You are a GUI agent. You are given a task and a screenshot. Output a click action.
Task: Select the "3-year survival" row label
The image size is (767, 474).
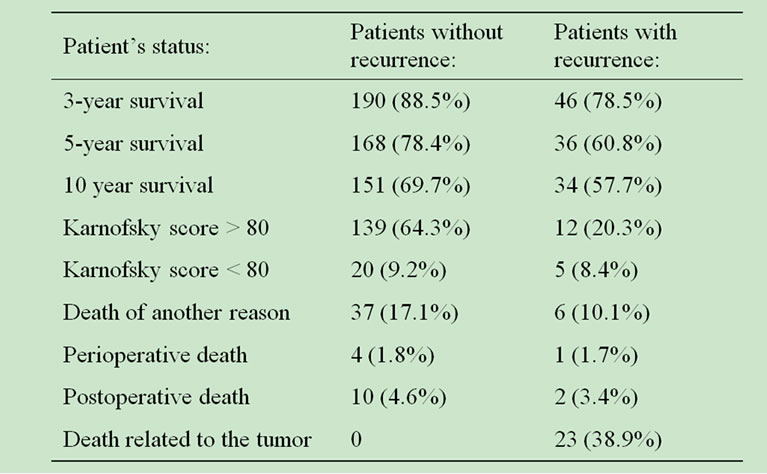point(133,101)
